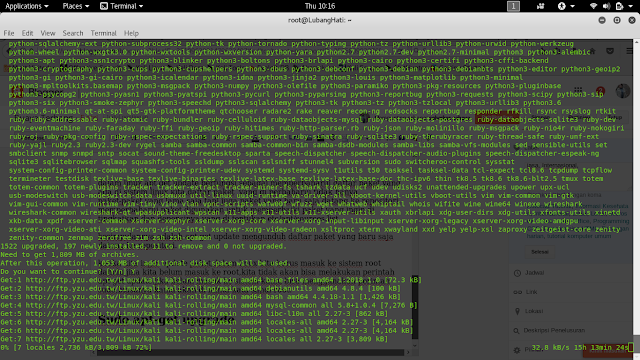The image size is (640, 360).
Task: Click the Wi-Fi network icon
Action: tap(593, 6)
